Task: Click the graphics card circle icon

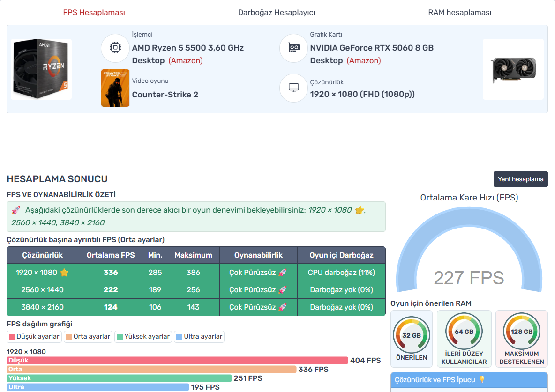Action: point(293,48)
